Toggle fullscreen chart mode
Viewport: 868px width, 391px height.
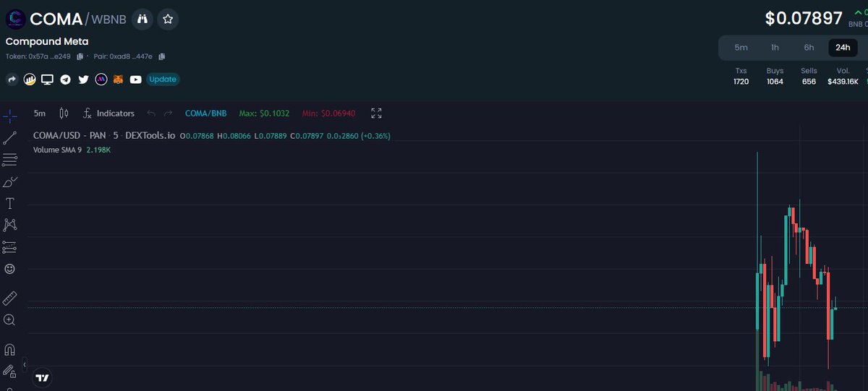376,113
